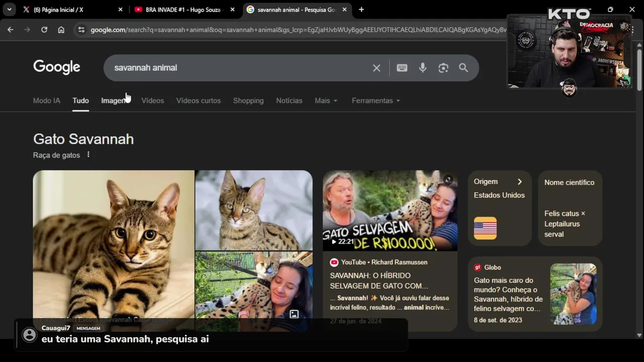The width and height of the screenshot is (644, 362).
Task: Click the Felis catus × Leptailurus serval text
Action: tap(565, 224)
